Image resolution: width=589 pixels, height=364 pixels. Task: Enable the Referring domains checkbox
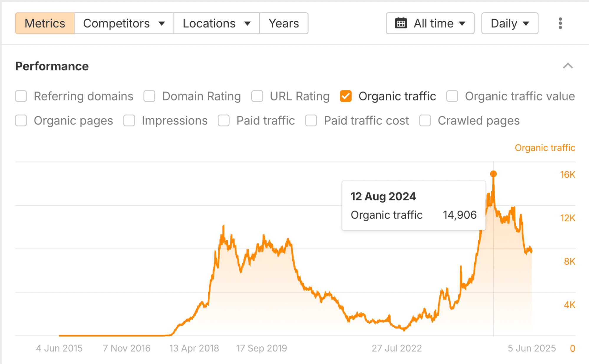[21, 96]
